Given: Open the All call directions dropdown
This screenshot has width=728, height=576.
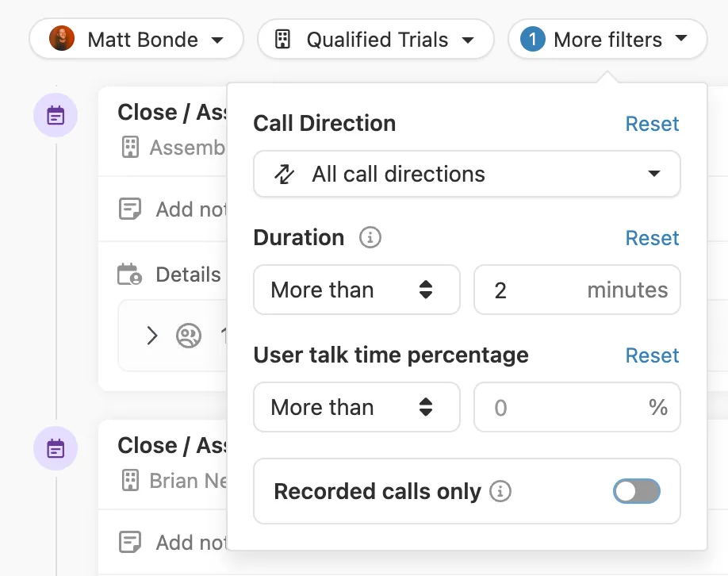Looking at the screenshot, I should click(466, 175).
